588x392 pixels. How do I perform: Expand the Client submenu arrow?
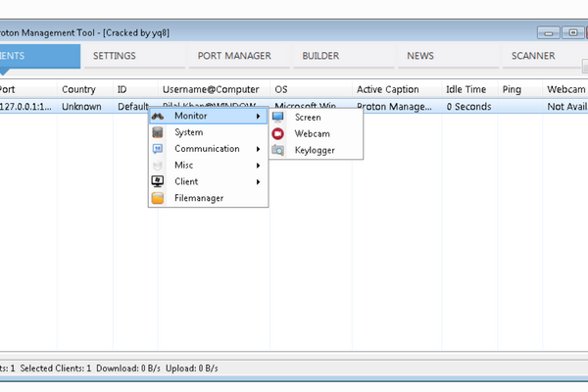258,182
